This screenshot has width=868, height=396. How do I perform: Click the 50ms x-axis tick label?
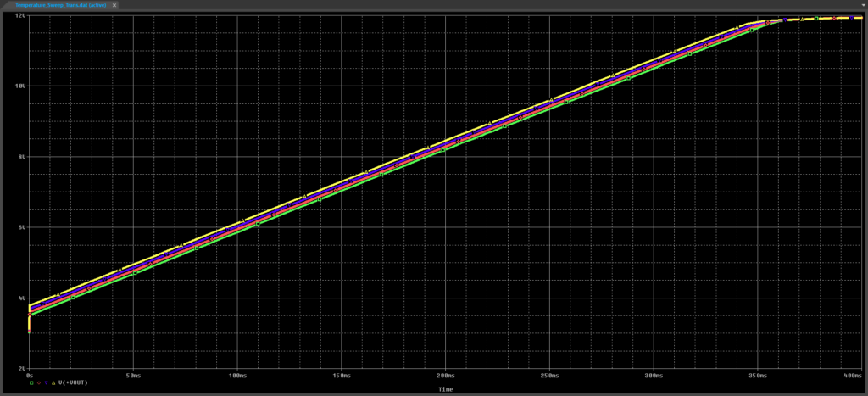(134, 375)
